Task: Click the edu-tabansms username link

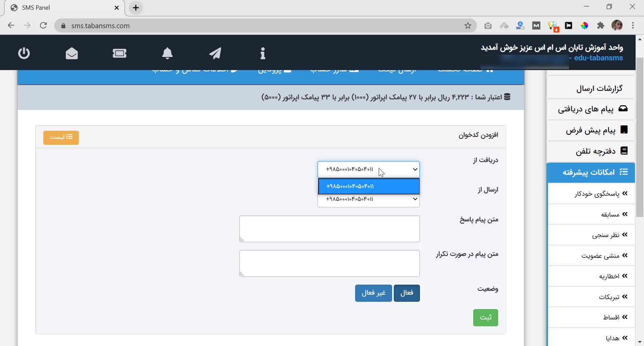Action: [x=598, y=58]
